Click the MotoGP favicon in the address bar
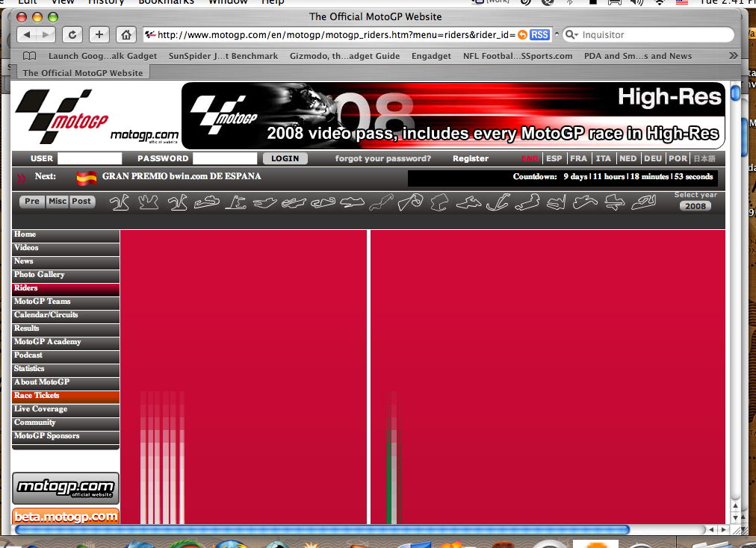 (x=150, y=34)
